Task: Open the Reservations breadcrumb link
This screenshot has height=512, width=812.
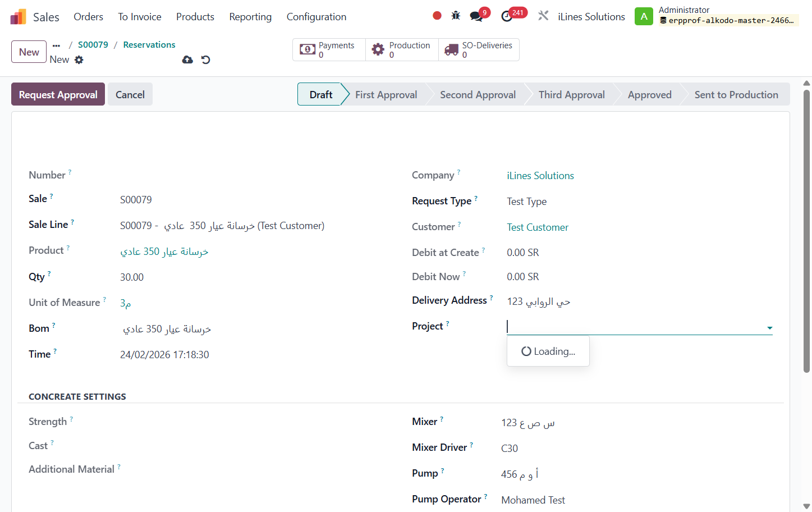Action: pos(149,45)
